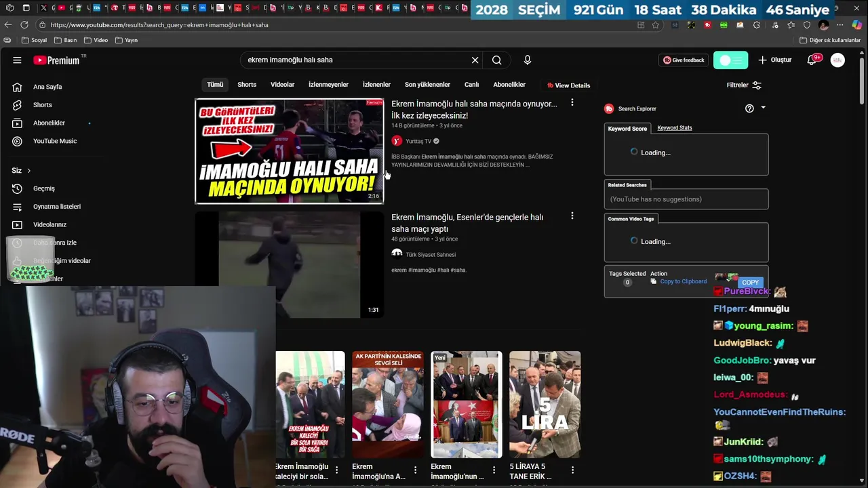
Task: Open the Yurttaş TV channel avatar
Action: 397,141
